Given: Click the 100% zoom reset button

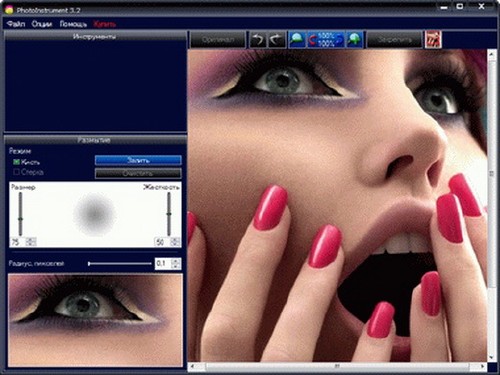Looking at the screenshot, I should click(326, 40).
